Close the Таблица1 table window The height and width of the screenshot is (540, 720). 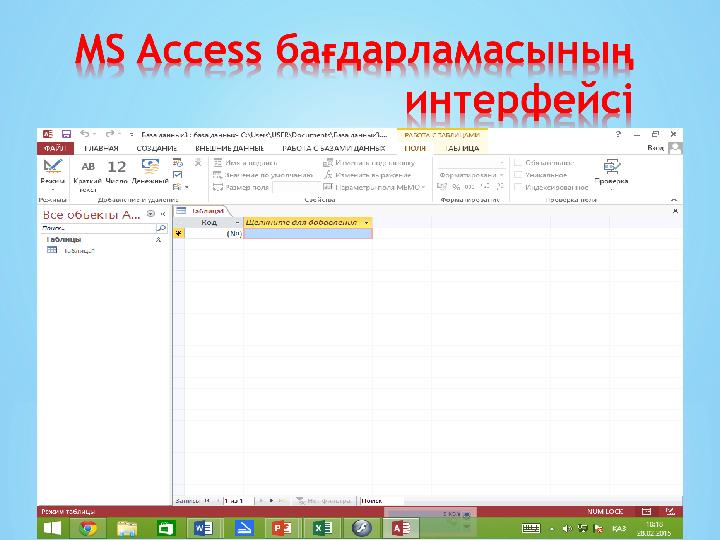click(675, 211)
